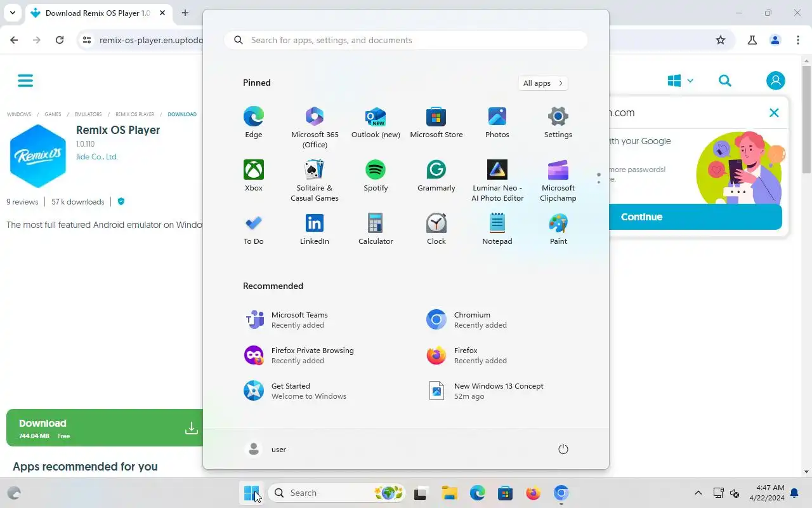Image resolution: width=812 pixels, height=508 pixels.
Task: Switch to Chromium on the taskbar
Action: [x=561, y=493]
